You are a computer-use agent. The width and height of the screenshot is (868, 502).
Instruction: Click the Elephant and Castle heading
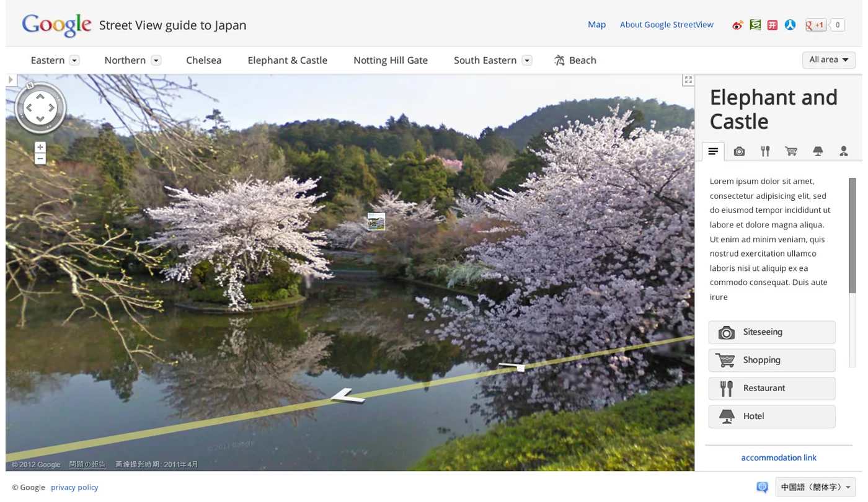pos(773,109)
